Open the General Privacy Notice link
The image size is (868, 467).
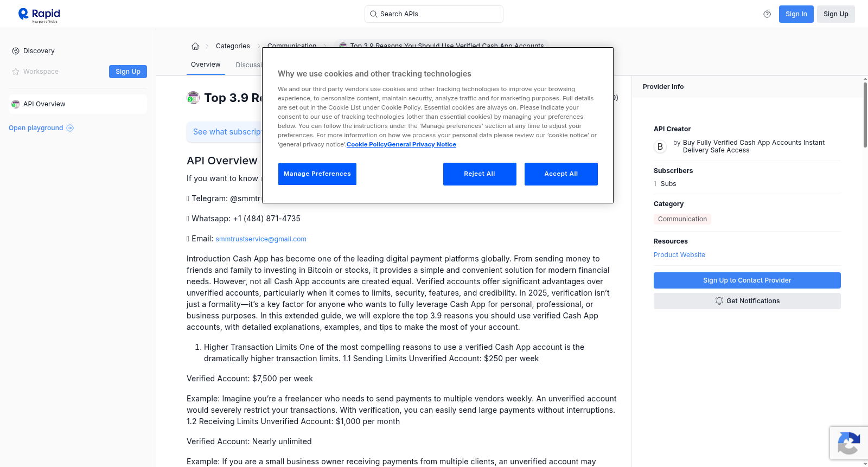tap(422, 144)
